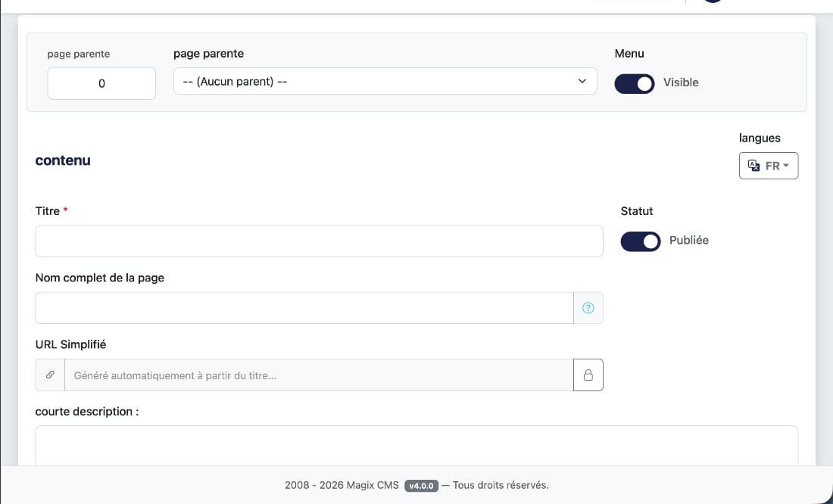Image resolution: width=833 pixels, height=504 pixels.
Task: Click the chain link icon in URL field
Action: [x=50, y=375]
